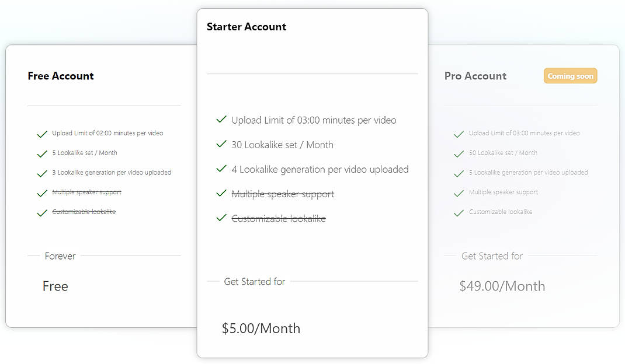Click checkmark beside Pro's Customizable lookalike feature
Screen dimensions: 625x364
tap(459, 212)
